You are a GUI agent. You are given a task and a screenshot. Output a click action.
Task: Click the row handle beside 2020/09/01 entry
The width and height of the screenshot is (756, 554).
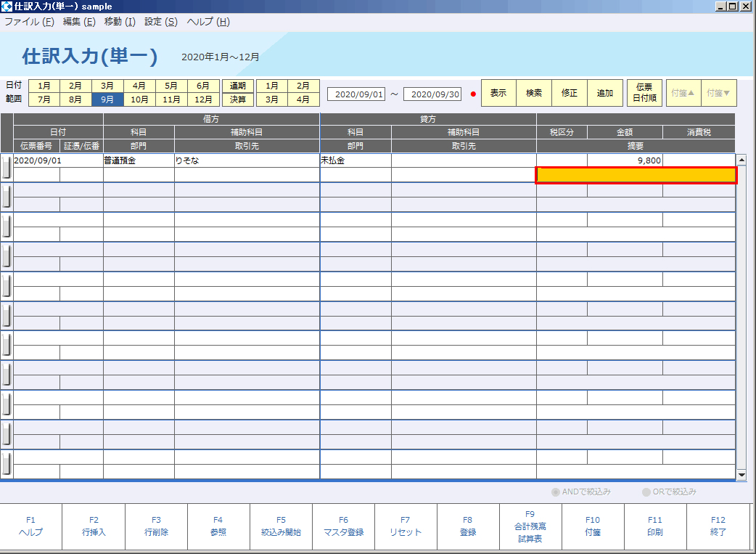tap(7, 168)
